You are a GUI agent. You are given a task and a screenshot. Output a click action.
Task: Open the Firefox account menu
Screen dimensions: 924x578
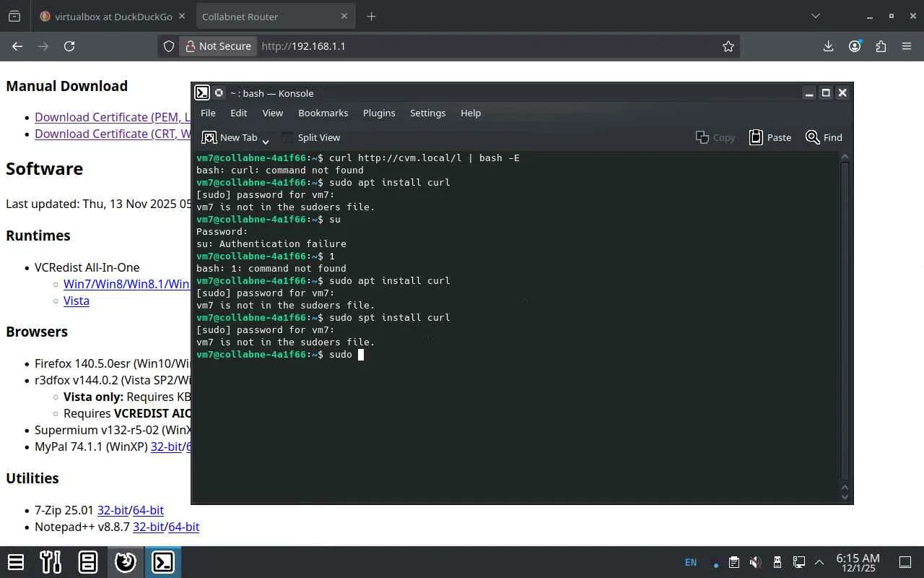click(855, 46)
